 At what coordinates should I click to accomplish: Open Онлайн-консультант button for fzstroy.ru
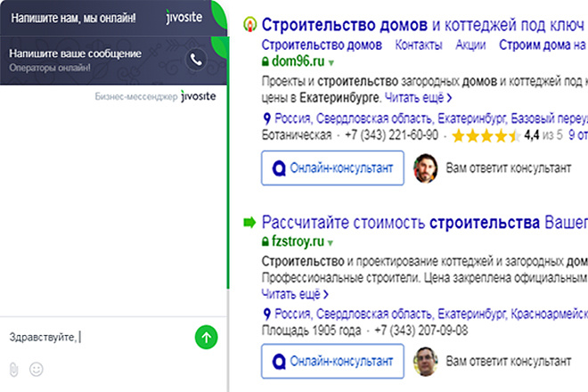click(x=332, y=361)
